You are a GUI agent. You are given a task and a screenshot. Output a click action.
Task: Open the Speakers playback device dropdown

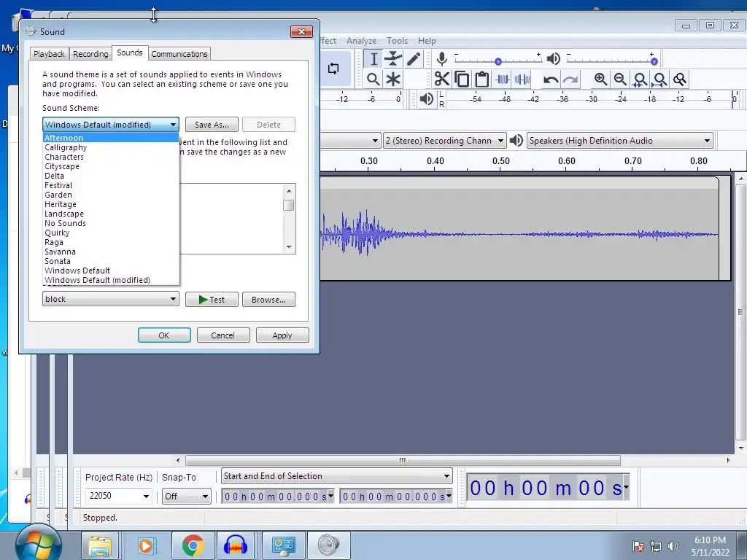tap(620, 141)
